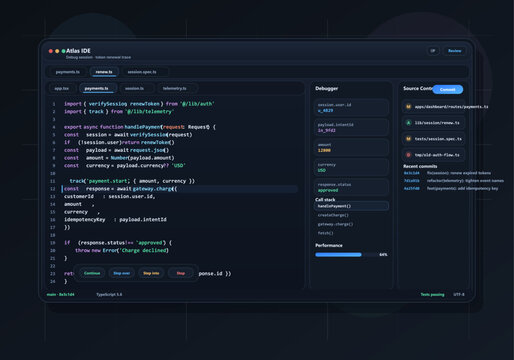The width and height of the screenshot is (514, 360).
Task: Open the modified file tests/session.spec.ts
Action: (433, 139)
